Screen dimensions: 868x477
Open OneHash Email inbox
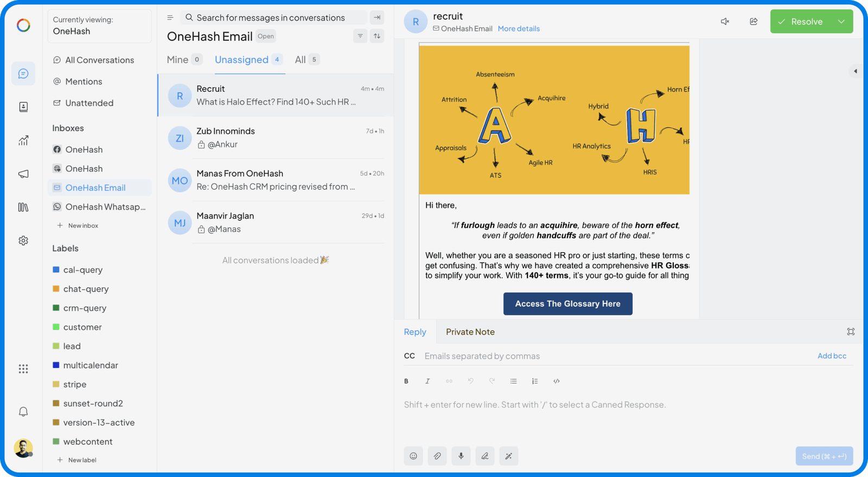[x=99, y=188]
